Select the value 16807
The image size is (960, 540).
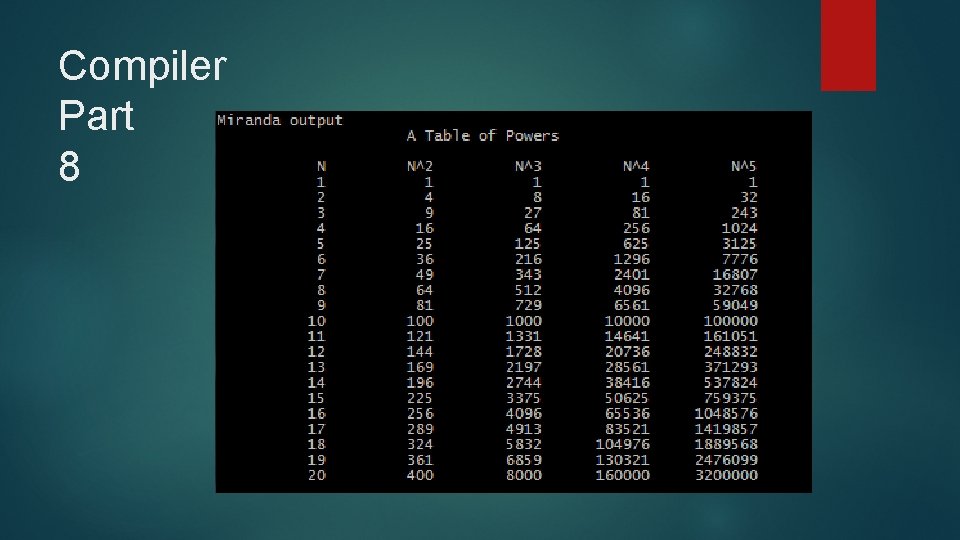735,275
